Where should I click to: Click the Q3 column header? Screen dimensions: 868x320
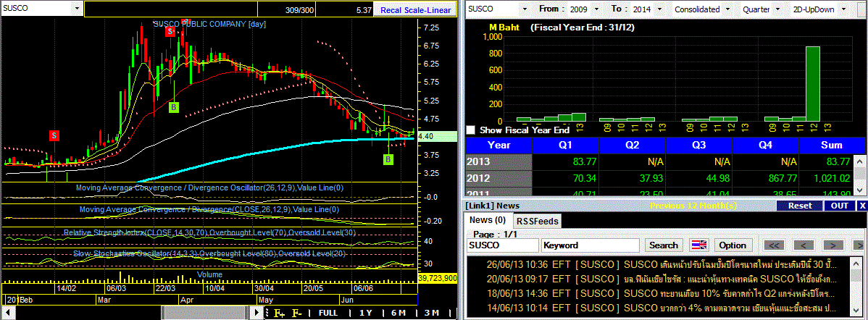point(698,146)
